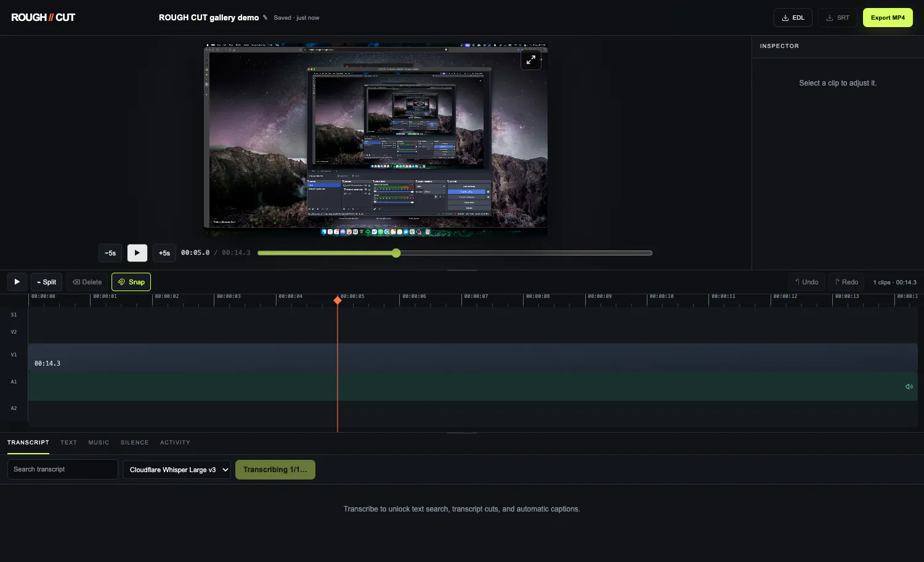Image resolution: width=924 pixels, height=562 pixels.
Task: Click the orange playhead marker
Action: click(x=338, y=300)
